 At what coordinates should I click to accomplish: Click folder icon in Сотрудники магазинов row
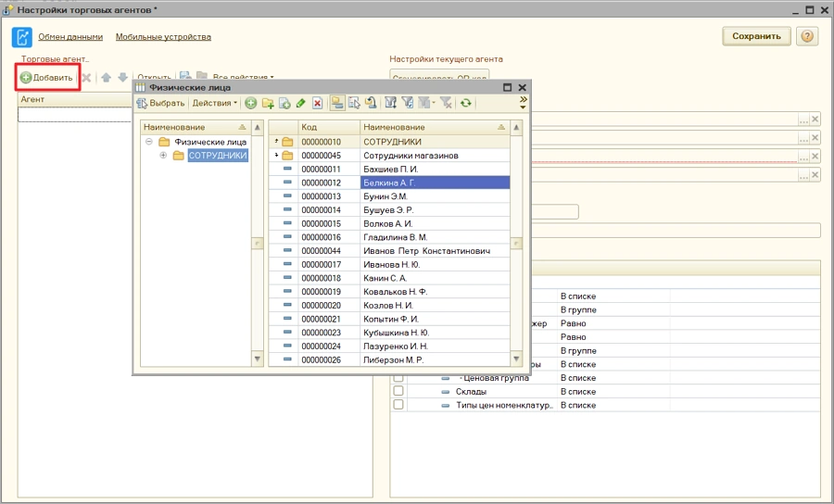(x=288, y=156)
